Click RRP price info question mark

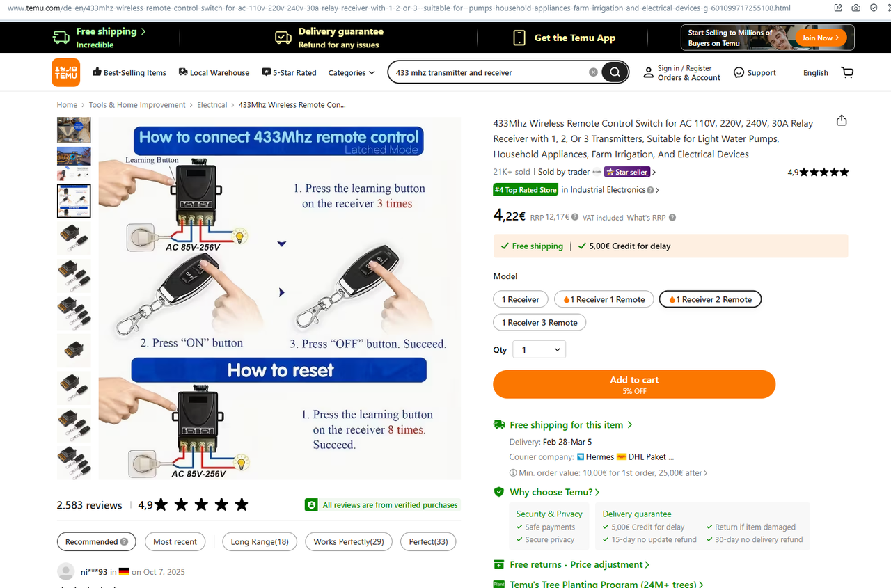click(575, 217)
